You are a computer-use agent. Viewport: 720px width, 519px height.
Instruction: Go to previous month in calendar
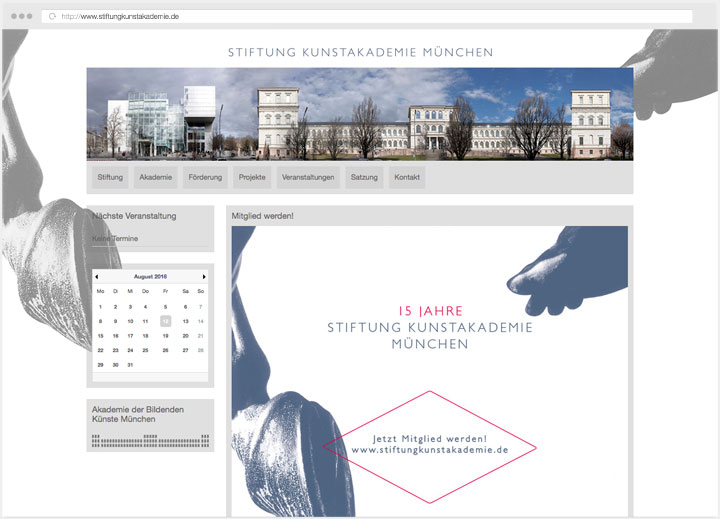pos(96,276)
